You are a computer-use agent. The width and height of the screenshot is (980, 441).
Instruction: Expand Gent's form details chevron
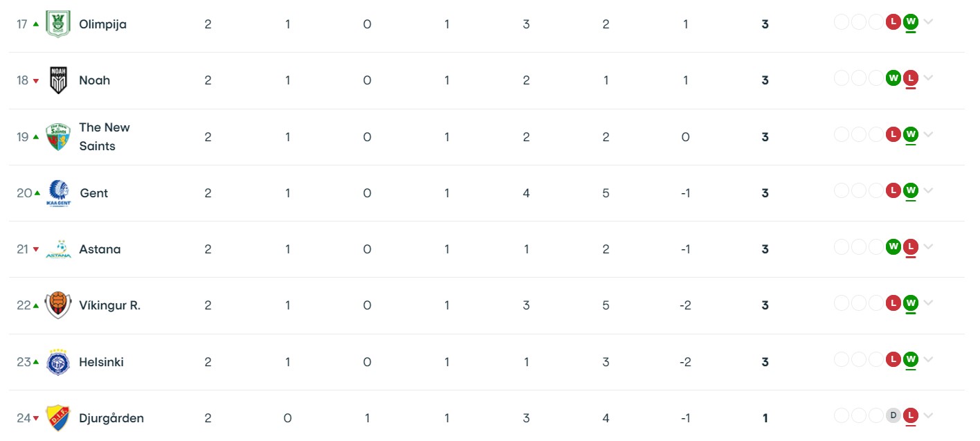(928, 190)
